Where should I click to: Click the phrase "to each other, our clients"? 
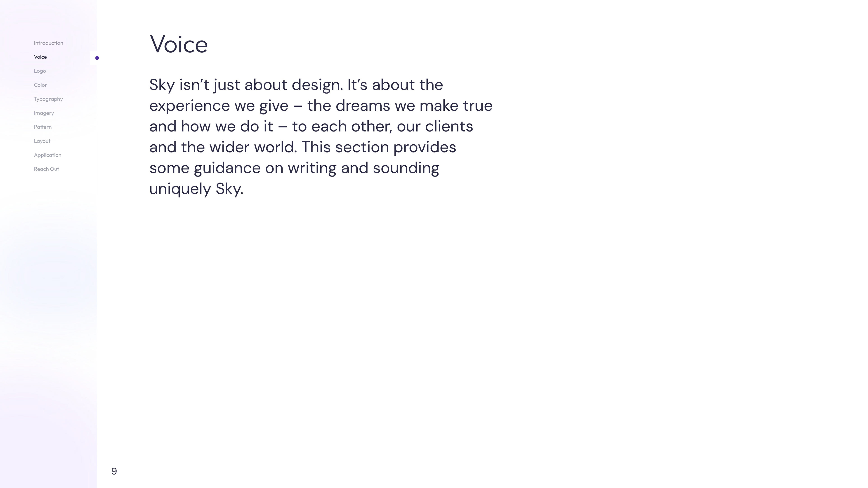point(382,127)
